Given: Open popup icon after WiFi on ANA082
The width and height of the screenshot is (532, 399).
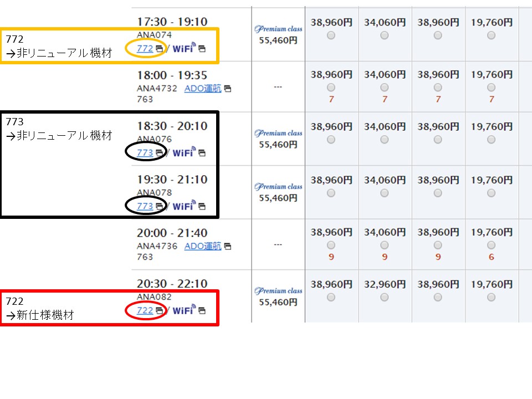Looking at the screenshot, I should (202, 310).
